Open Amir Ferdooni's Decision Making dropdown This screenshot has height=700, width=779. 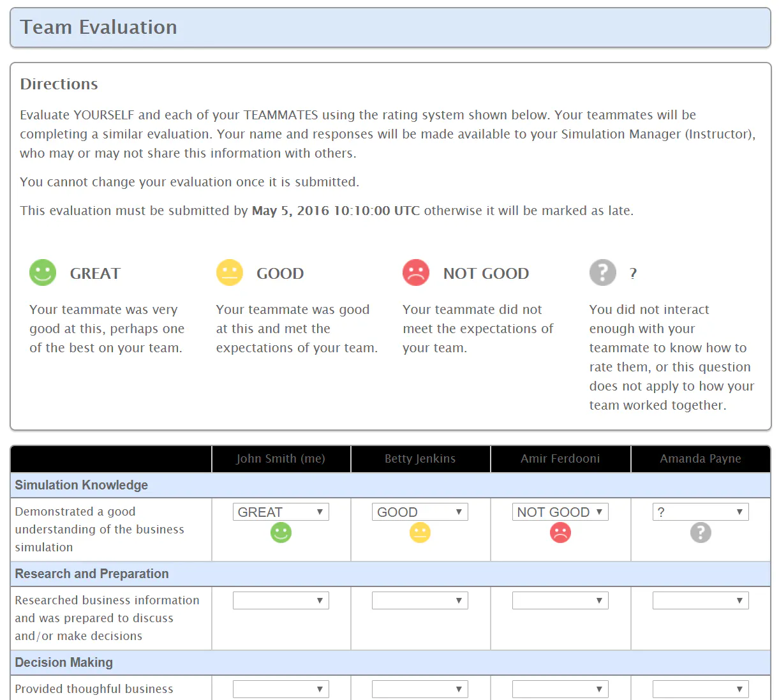click(x=560, y=689)
